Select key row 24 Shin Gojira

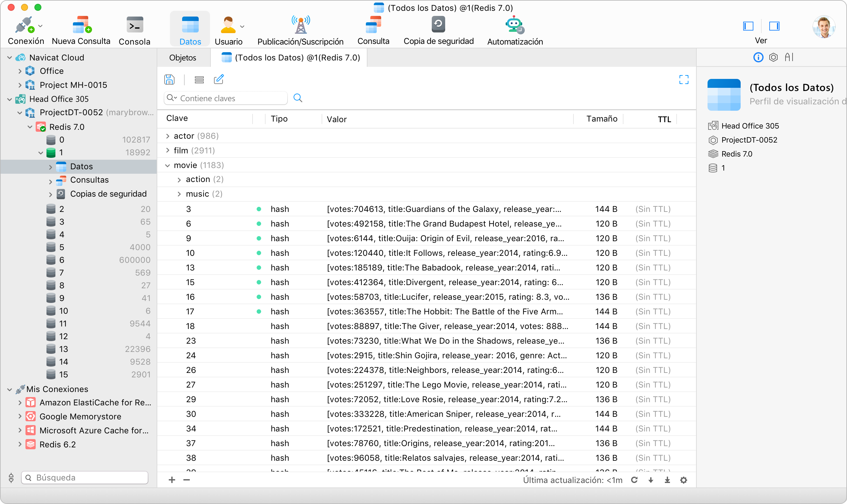coord(426,355)
